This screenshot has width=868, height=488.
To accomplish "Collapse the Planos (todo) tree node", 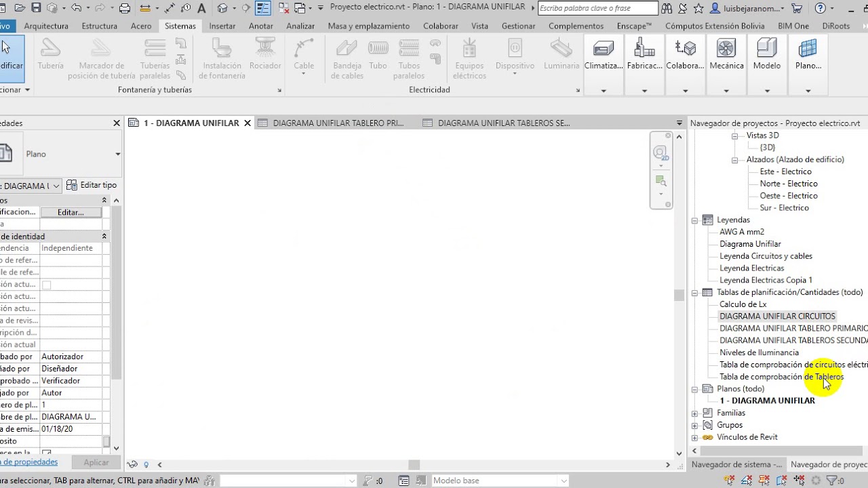I will pos(694,389).
